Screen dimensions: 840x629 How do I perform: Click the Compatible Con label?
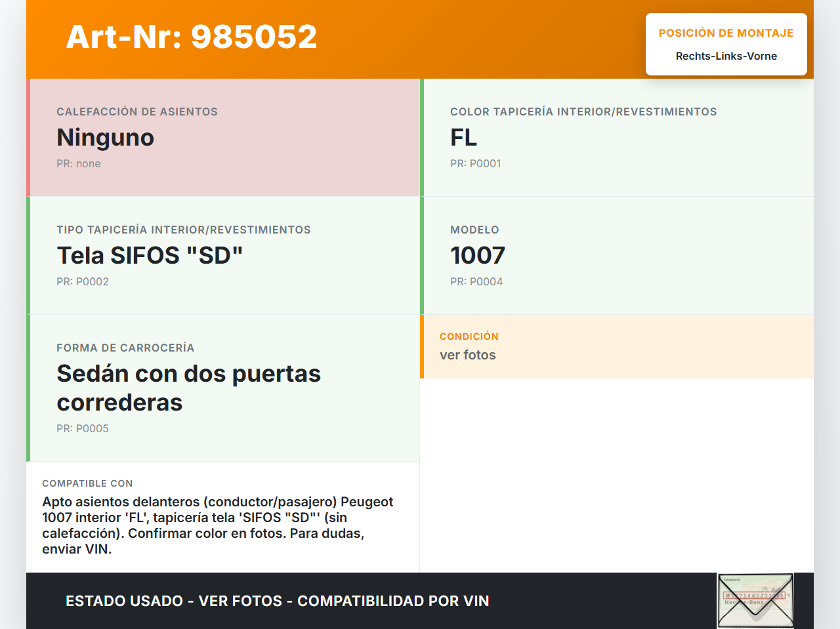click(x=87, y=483)
